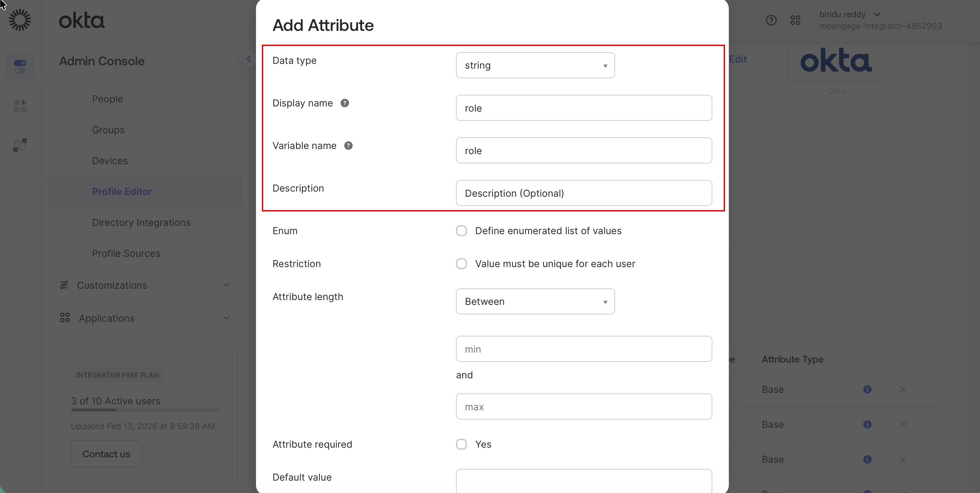Screen dimensions: 980x493
Task: Click the Display name help icon
Action: (x=345, y=103)
